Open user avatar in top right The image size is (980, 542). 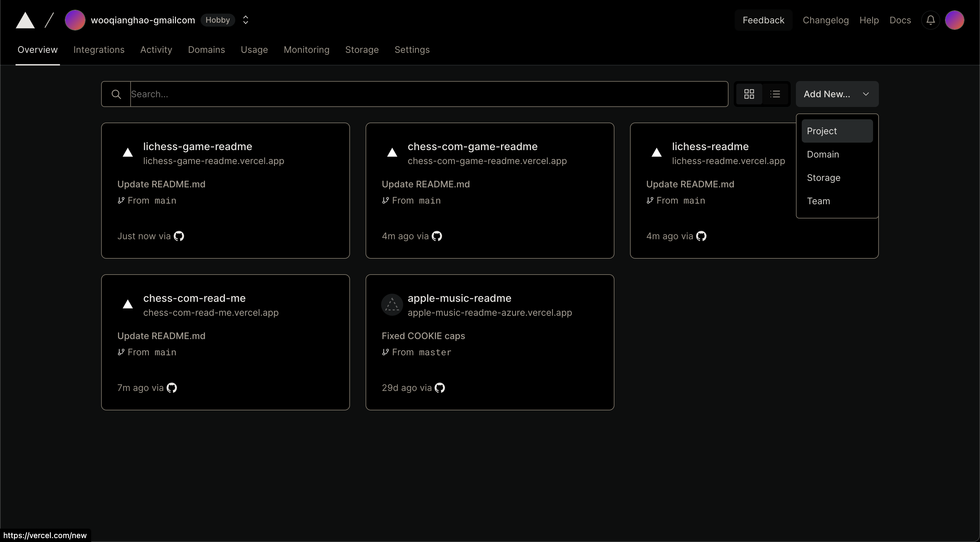click(954, 20)
